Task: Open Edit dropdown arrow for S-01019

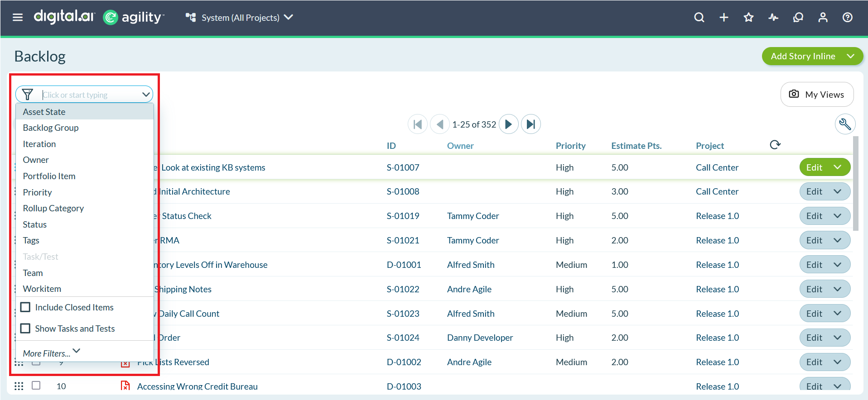Action: coord(837,216)
